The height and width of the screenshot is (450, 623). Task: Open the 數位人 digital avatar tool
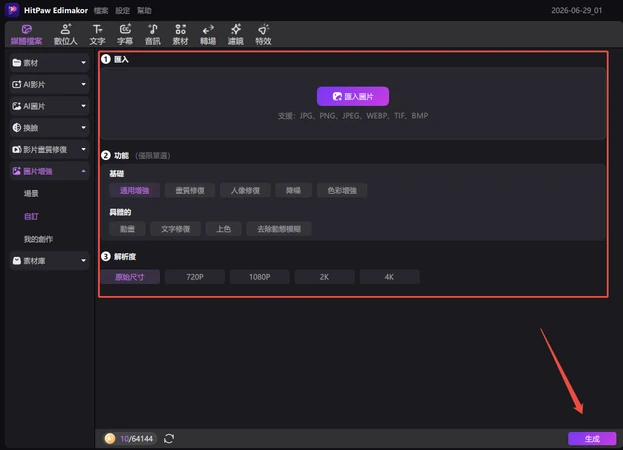[x=66, y=35]
